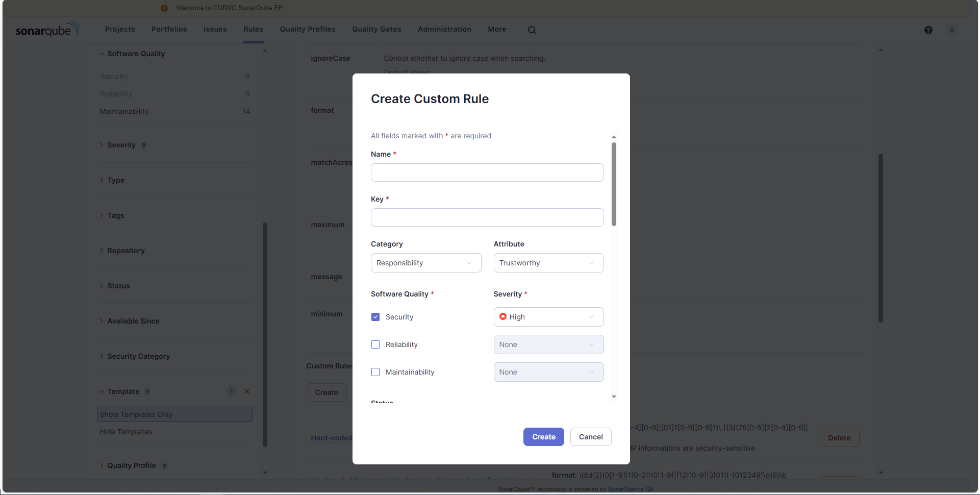Click the SonarQube logo
The height and width of the screenshot is (495, 980).
(47, 30)
